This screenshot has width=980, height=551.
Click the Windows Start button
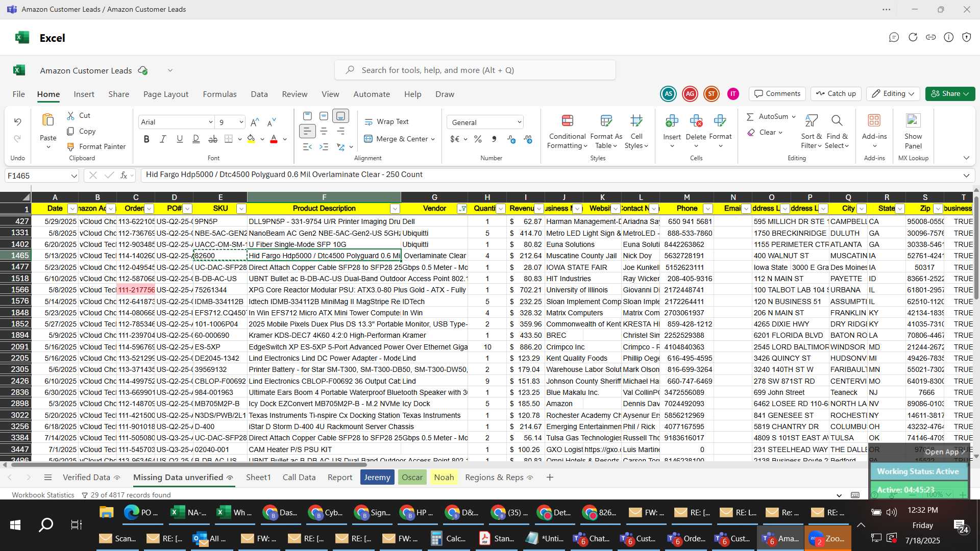[15, 525]
